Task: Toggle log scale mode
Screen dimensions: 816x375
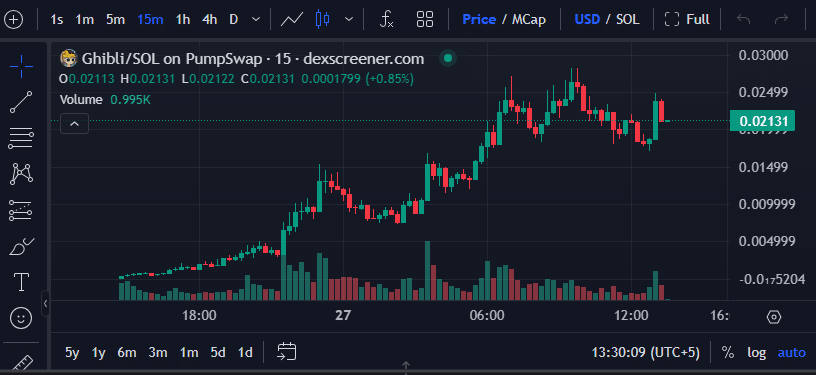Action: 757,352
